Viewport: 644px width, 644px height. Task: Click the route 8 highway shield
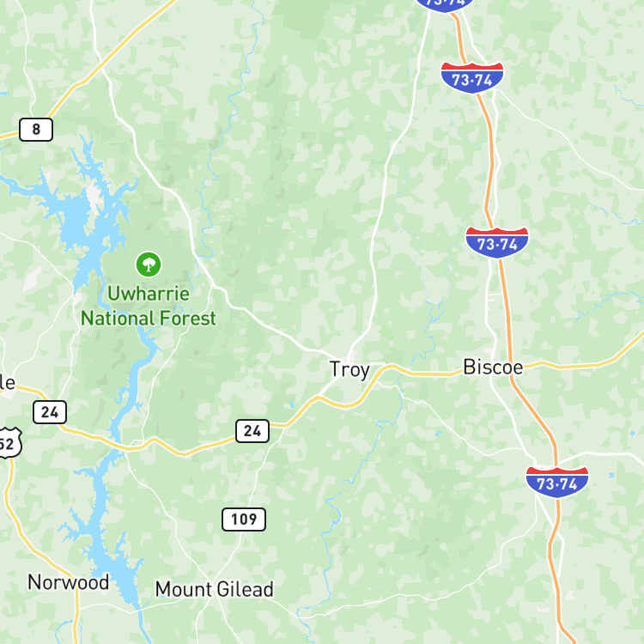(x=36, y=130)
